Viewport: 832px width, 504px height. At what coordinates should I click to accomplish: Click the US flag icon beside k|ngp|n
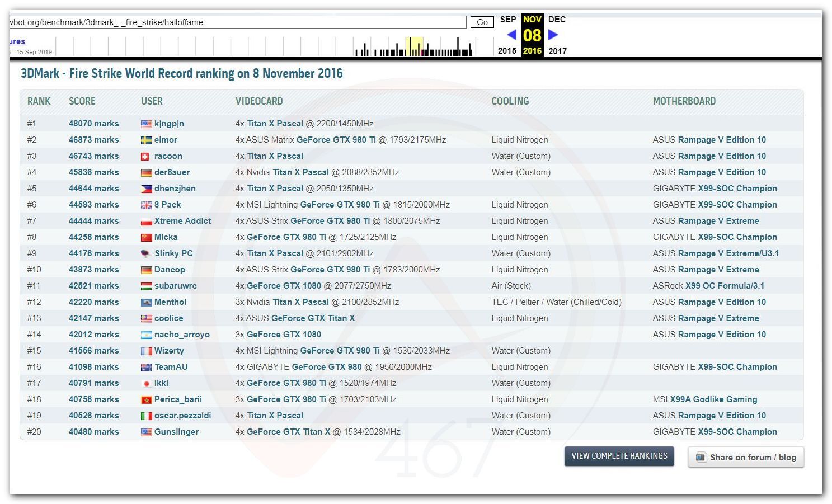(x=146, y=124)
